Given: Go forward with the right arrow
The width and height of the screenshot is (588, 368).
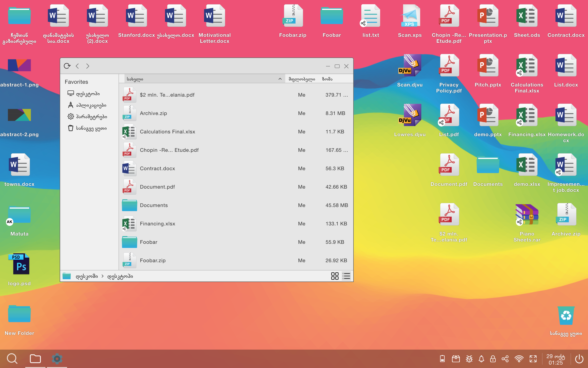Looking at the screenshot, I should click(x=88, y=66).
